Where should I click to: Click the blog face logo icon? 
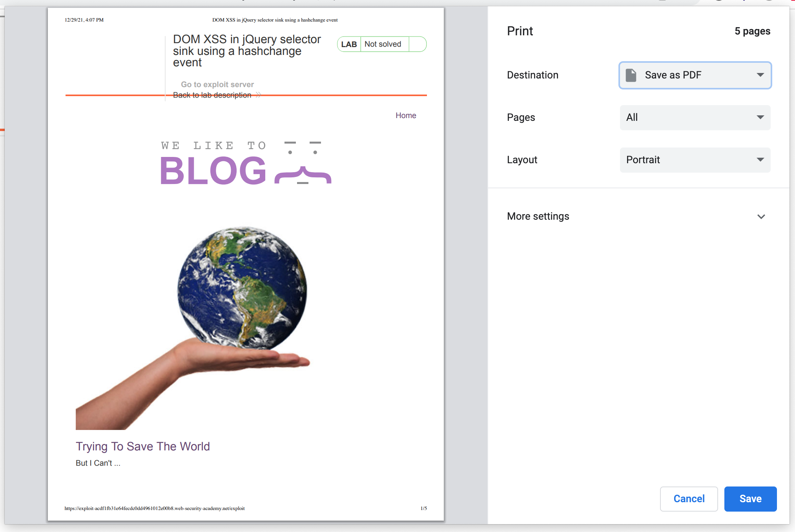point(303,163)
